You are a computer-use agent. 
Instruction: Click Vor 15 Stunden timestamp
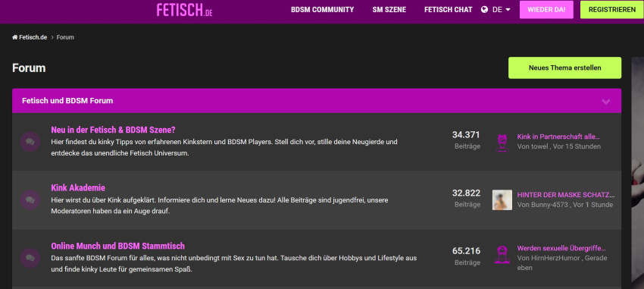coord(577,146)
